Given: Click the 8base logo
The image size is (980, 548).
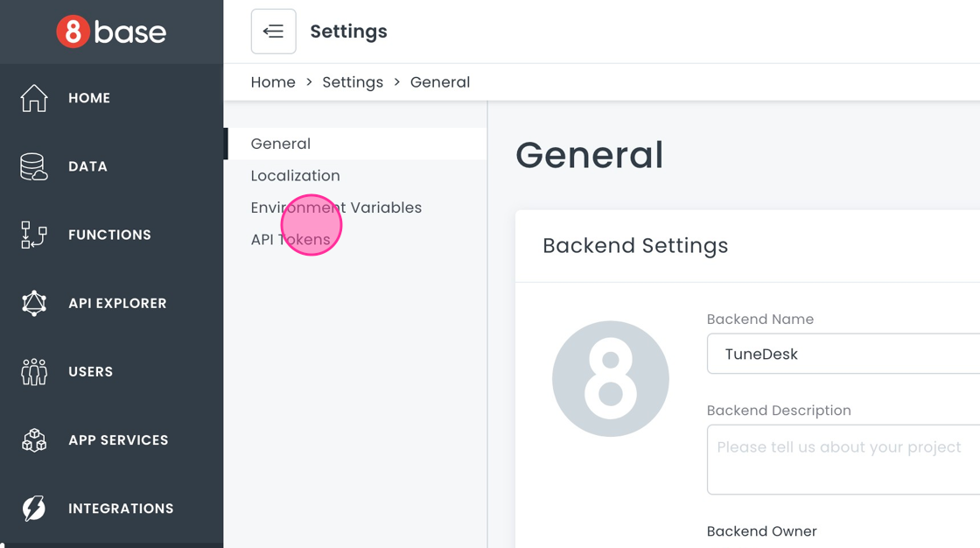Looking at the screenshot, I should pos(112,32).
